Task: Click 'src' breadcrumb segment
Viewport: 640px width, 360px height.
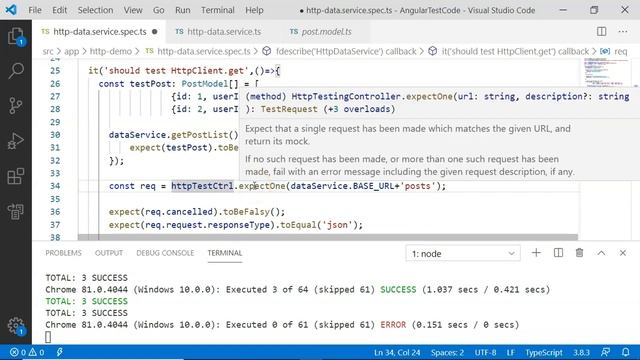Action: point(48,51)
